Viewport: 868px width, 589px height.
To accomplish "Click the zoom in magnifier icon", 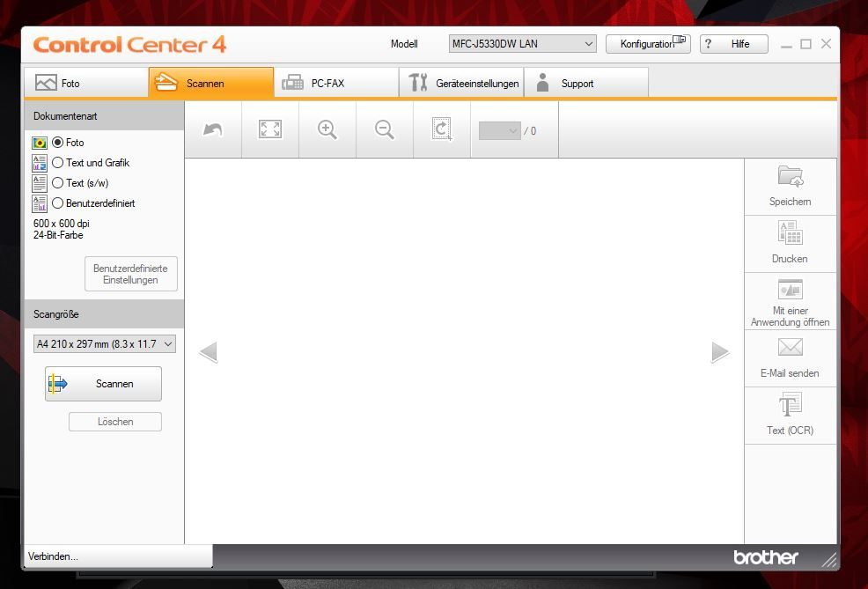I will (327, 129).
